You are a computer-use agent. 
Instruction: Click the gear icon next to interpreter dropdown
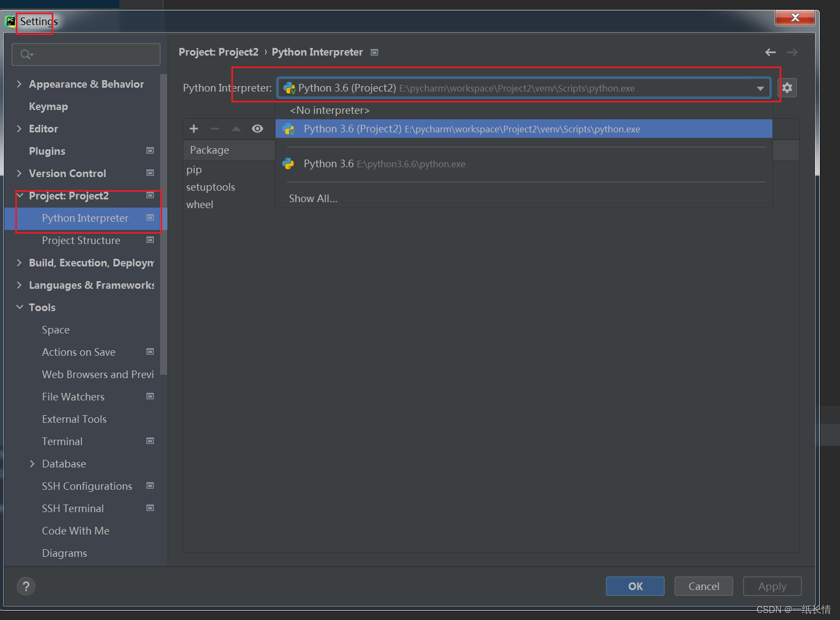coord(787,88)
